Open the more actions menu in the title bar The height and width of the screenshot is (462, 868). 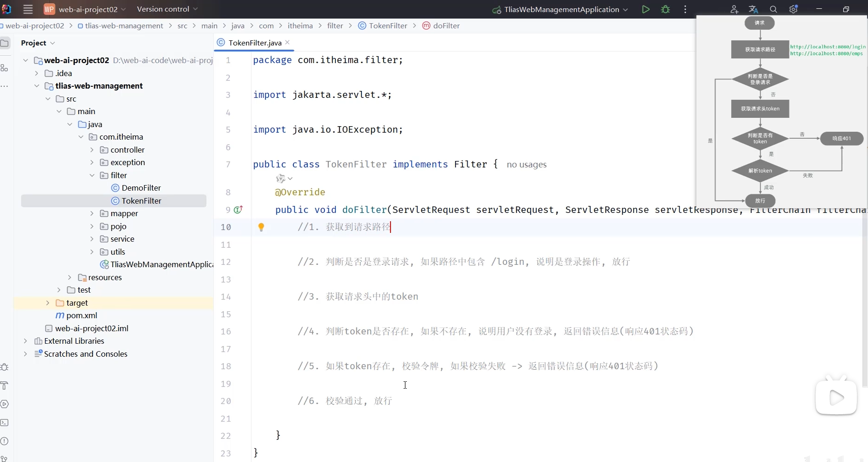click(x=685, y=9)
